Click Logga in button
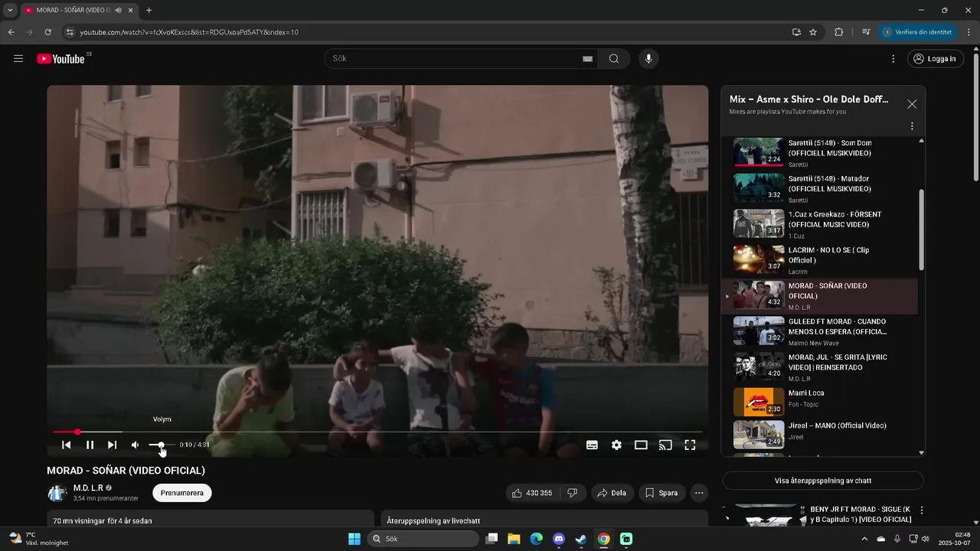The height and width of the screenshot is (551, 980). tap(936, 59)
